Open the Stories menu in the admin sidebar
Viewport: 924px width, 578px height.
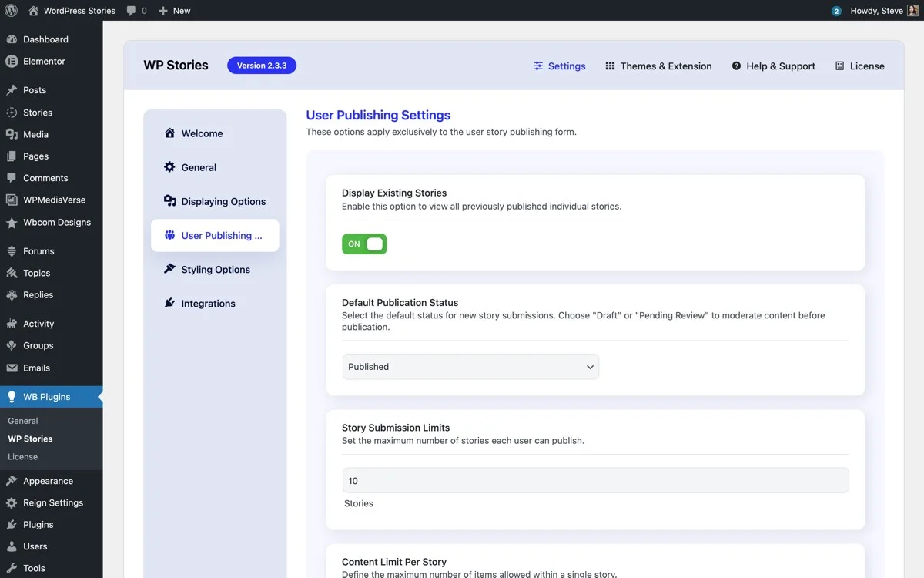pyautogui.click(x=36, y=112)
